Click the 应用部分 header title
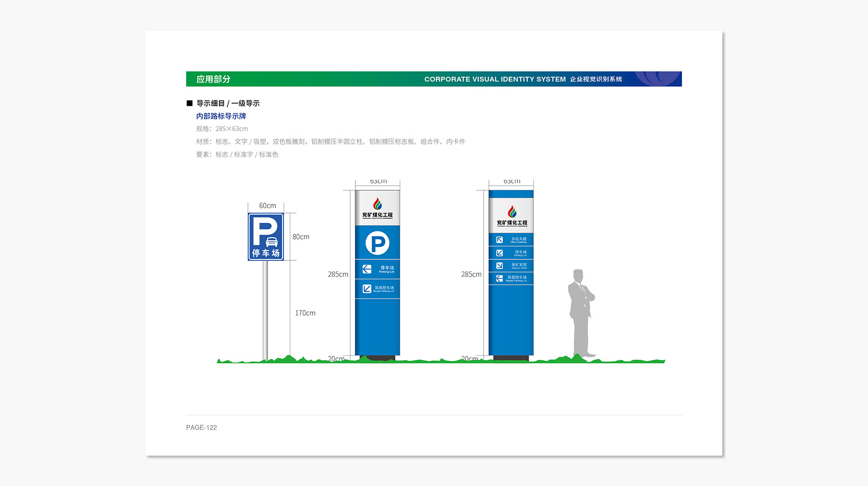The image size is (868, 486). click(213, 79)
